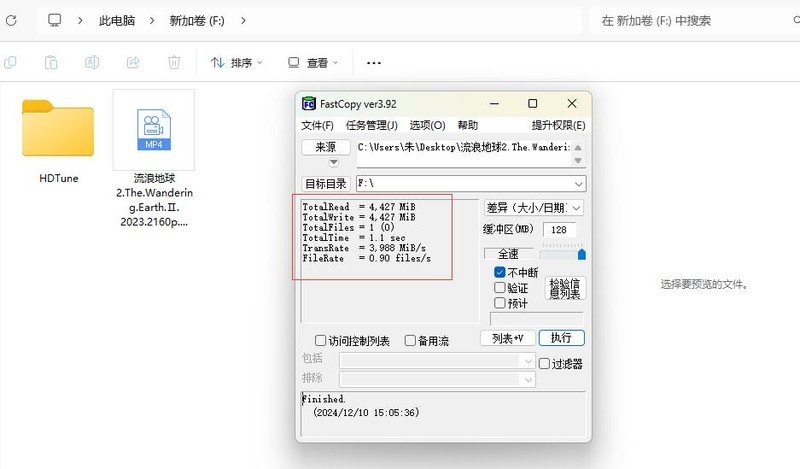Viewport: 800px width, 469px height.
Task: Expand the arrow below the 来源 button
Action: click(334, 162)
